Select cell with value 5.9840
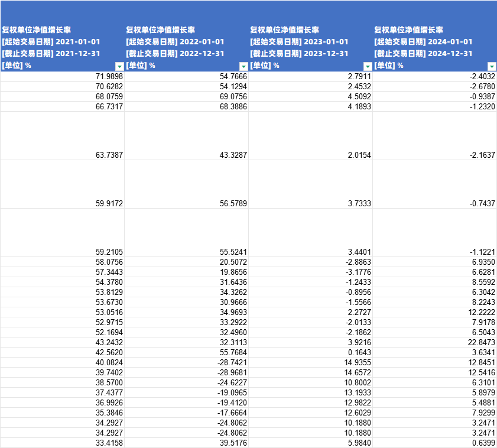Image resolution: width=497 pixels, height=448 pixels. tap(311, 443)
